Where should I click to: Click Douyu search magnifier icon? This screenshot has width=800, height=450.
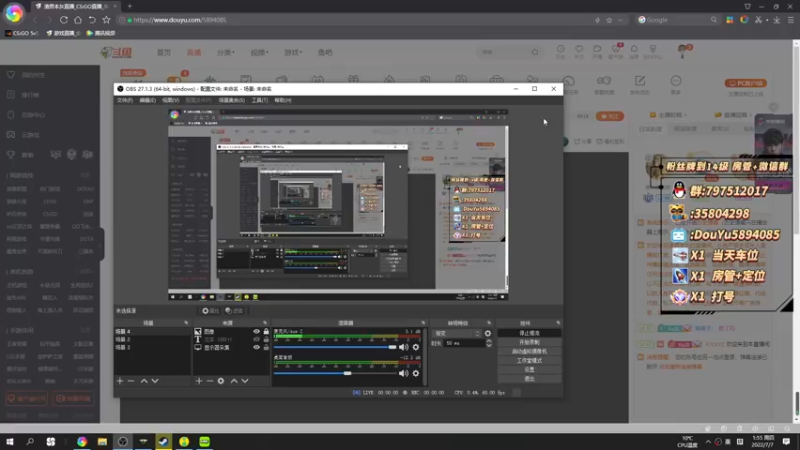[x=535, y=52]
